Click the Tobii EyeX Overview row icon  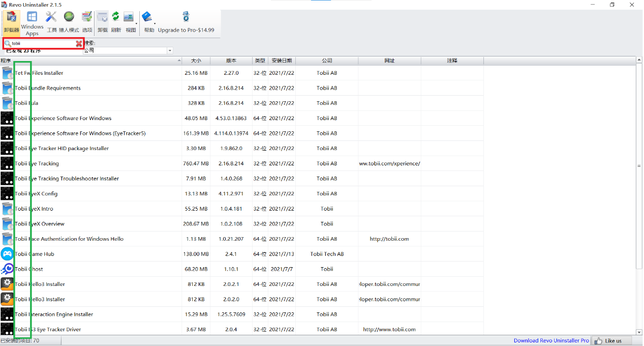[x=7, y=224]
